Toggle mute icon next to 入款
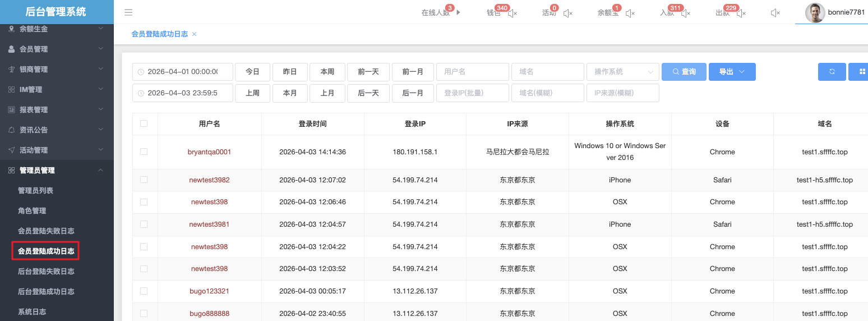 point(685,13)
